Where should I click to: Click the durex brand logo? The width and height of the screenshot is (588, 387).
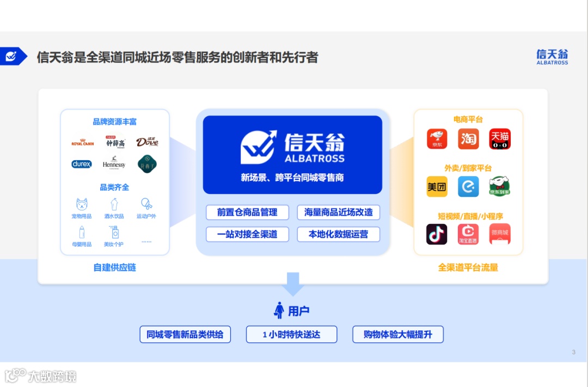click(x=82, y=164)
